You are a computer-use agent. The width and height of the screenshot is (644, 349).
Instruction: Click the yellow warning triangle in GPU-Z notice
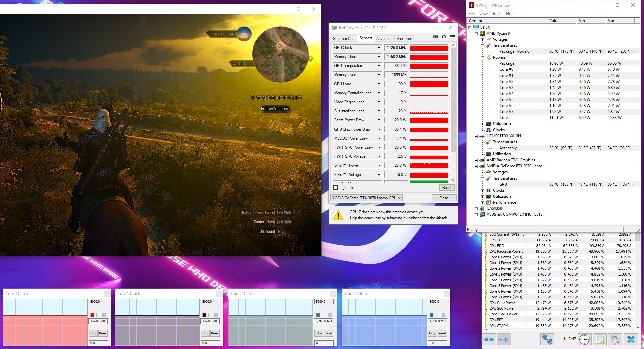(338, 215)
